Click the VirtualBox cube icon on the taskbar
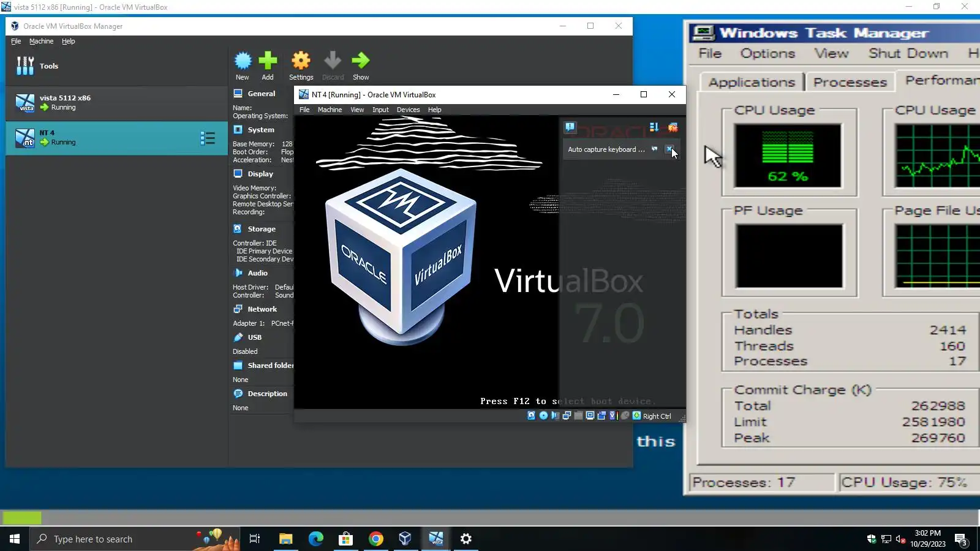 [405, 539]
